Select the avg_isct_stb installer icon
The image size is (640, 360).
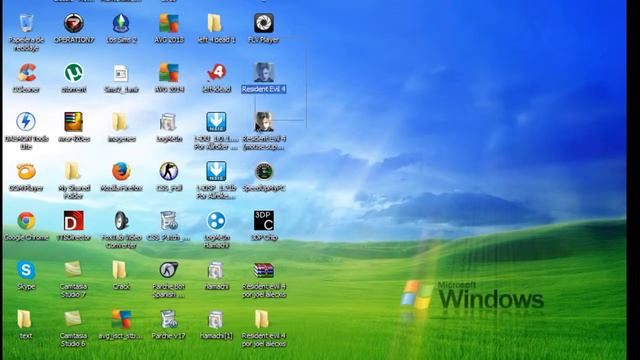tap(121, 319)
